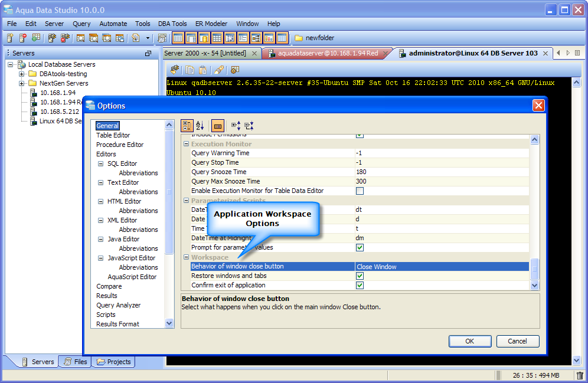The height and width of the screenshot is (383, 588).
Task: Expand the DBAtools-testing folder
Action: pos(22,74)
